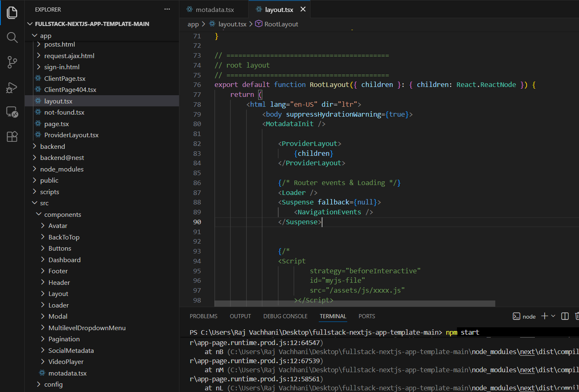Open the Explorer view in activity bar

12,13
